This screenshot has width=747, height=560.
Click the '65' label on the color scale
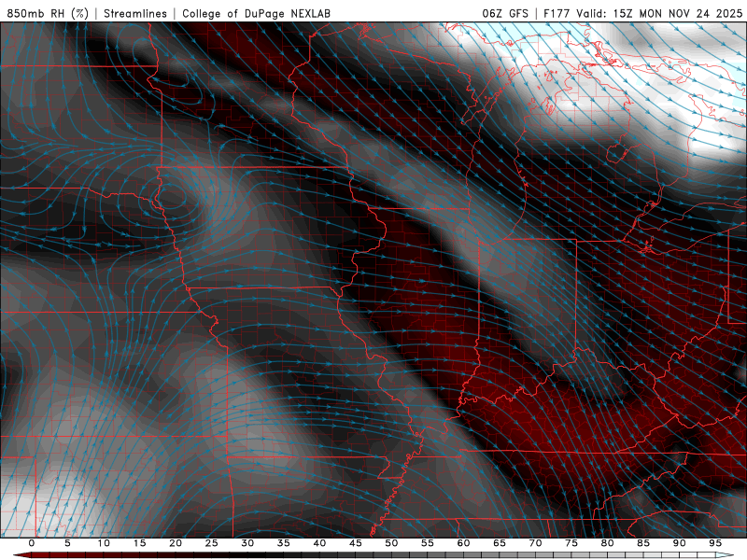pyautogui.click(x=500, y=543)
